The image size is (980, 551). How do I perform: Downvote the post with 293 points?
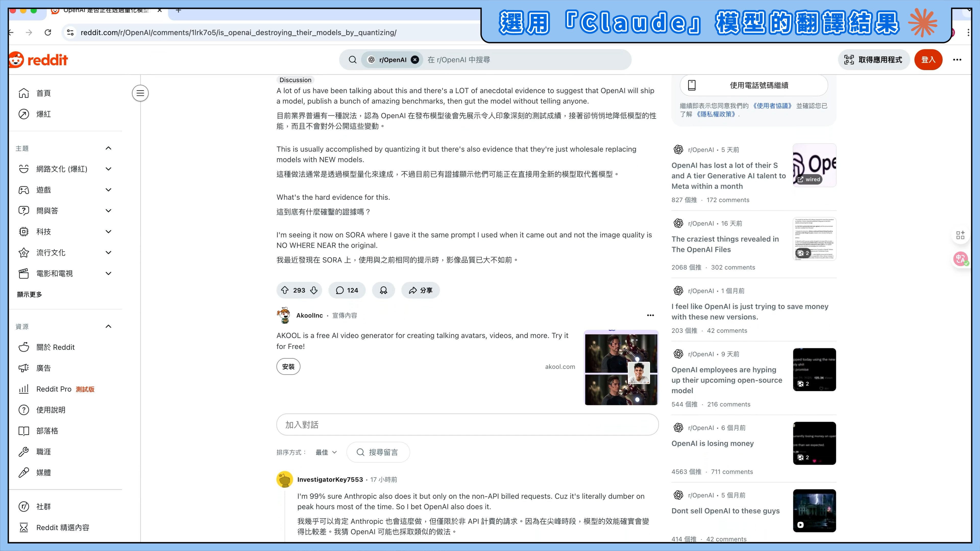coord(314,290)
